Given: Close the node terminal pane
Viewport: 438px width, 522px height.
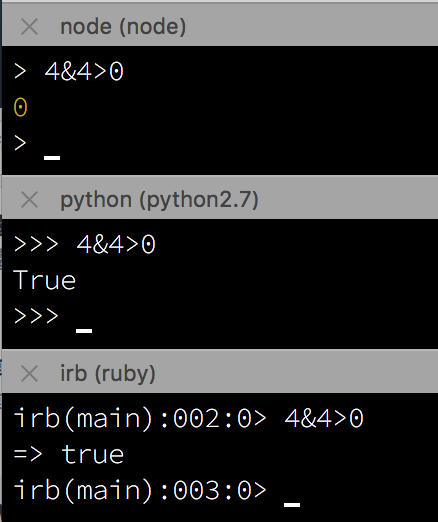Looking at the screenshot, I should 29,27.
